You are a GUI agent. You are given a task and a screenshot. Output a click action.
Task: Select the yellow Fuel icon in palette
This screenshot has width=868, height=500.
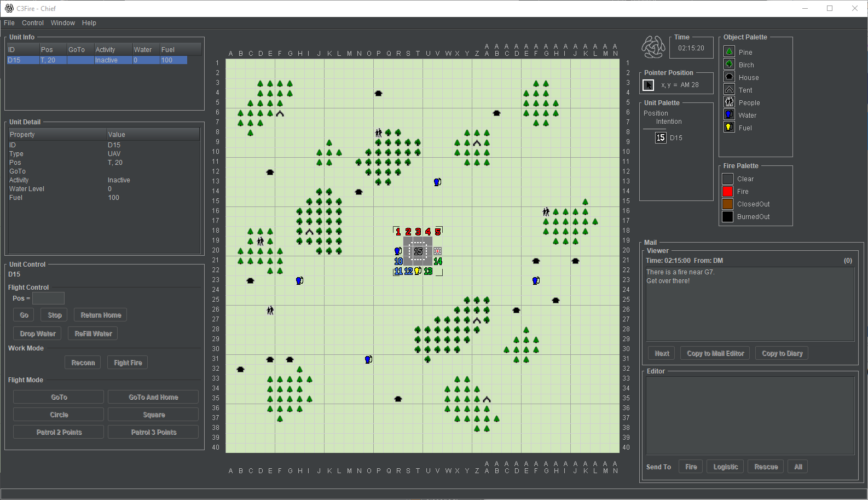729,127
